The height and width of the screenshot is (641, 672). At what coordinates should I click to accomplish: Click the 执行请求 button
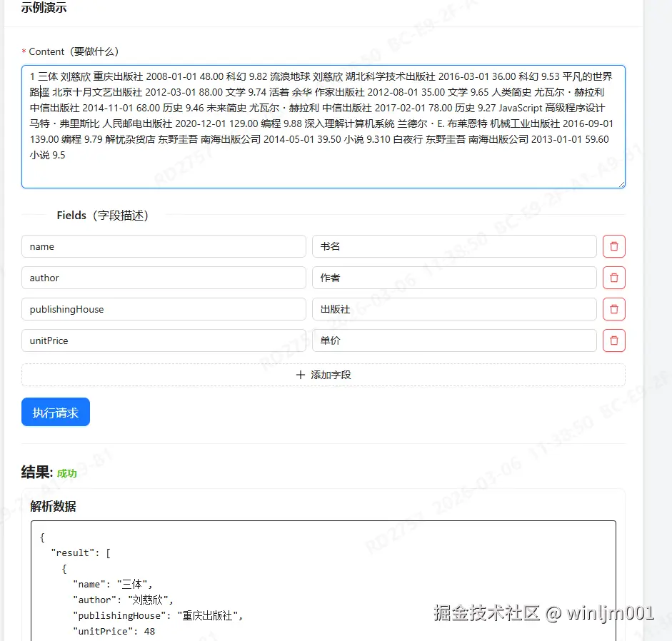pyautogui.click(x=56, y=412)
